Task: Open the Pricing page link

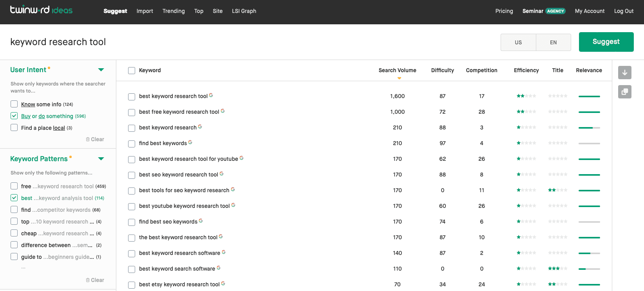Action: pyautogui.click(x=504, y=11)
